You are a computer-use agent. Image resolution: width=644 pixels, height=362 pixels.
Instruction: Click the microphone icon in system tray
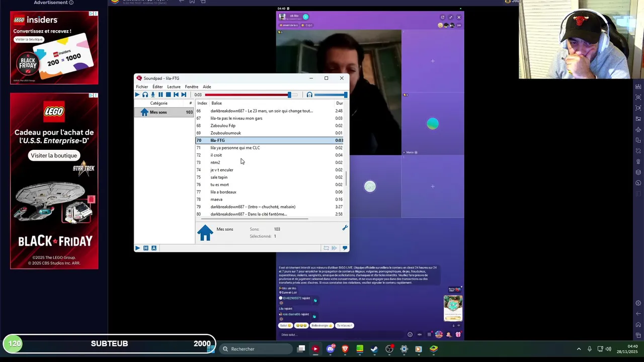tap(590, 349)
